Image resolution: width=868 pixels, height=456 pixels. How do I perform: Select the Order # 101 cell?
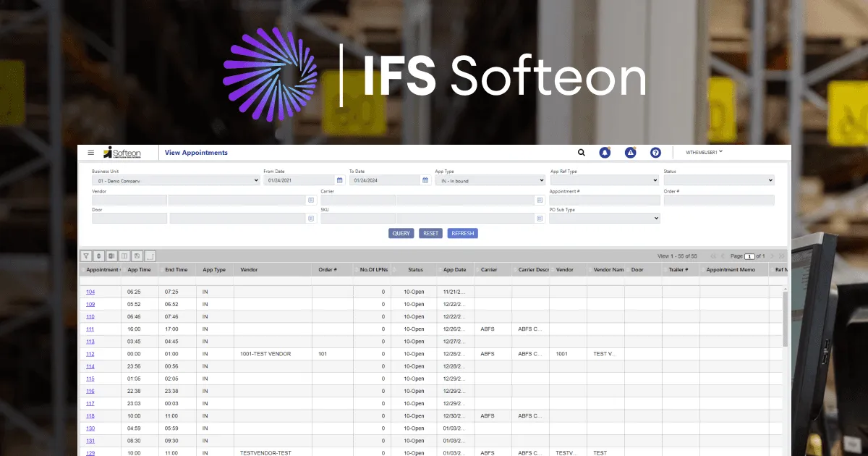[333, 354]
